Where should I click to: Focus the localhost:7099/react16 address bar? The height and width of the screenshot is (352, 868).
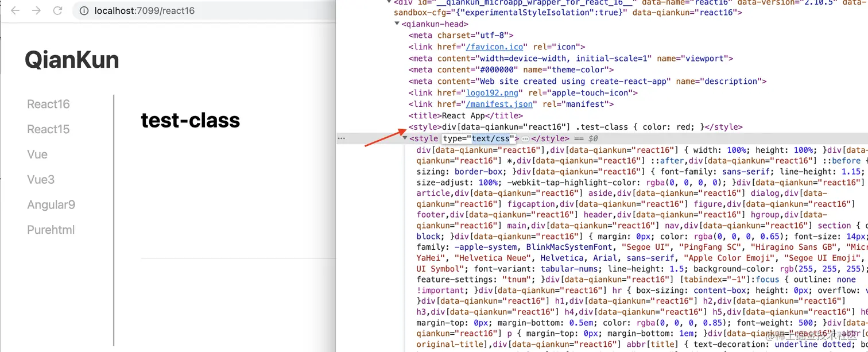click(x=204, y=11)
